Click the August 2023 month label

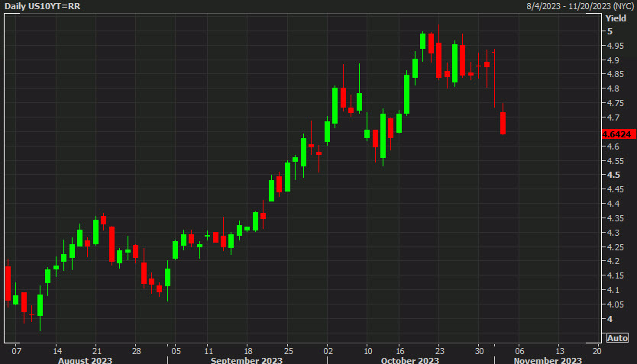(x=85, y=360)
